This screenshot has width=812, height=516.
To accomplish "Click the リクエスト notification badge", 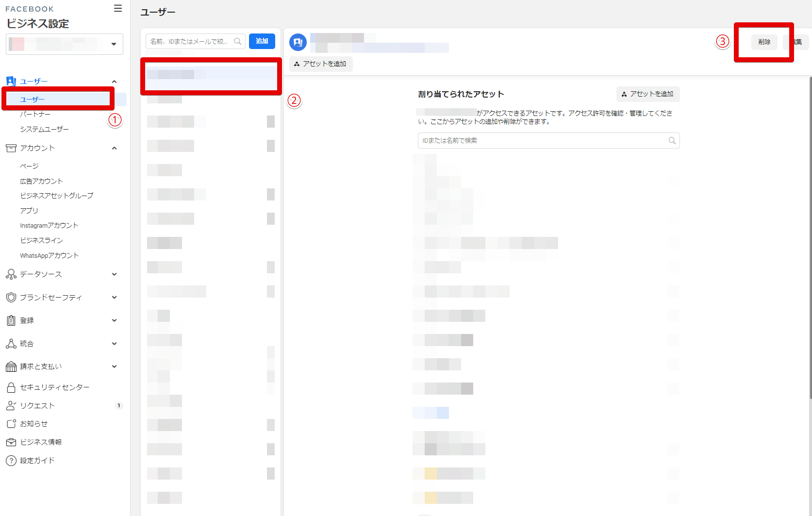I will point(119,406).
